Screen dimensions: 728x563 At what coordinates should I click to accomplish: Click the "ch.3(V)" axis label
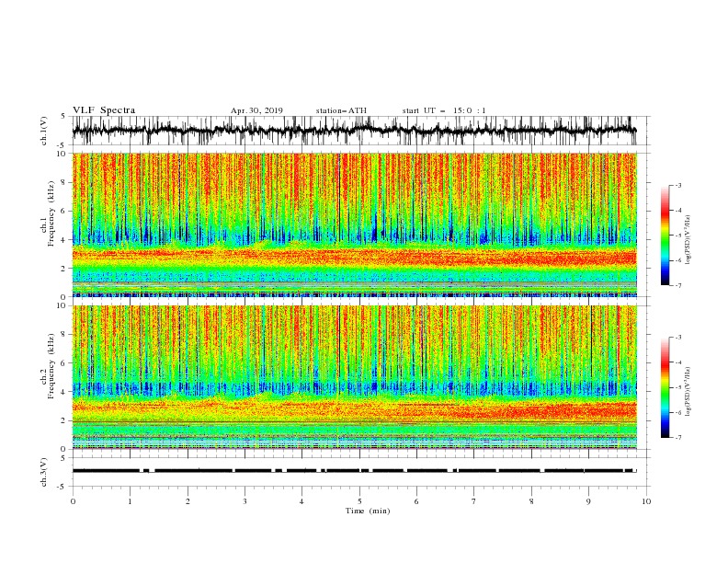tap(44, 472)
